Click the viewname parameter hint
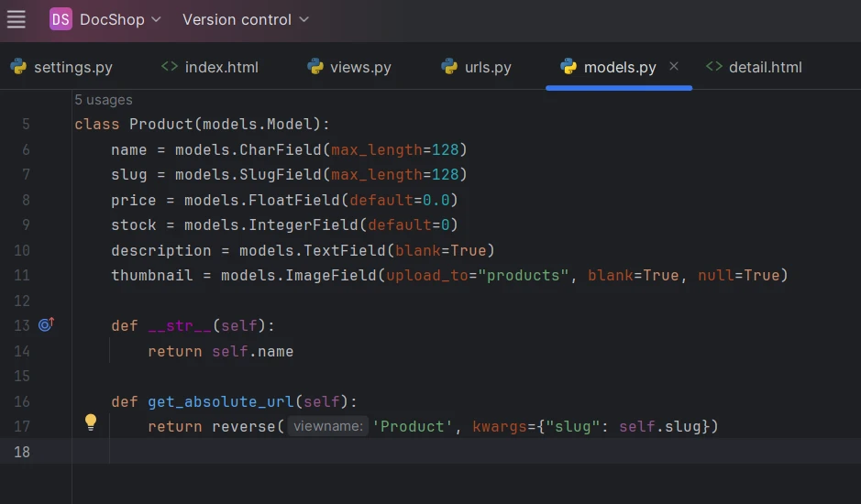Image resolution: width=861 pixels, height=504 pixels. [x=327, y=426]
